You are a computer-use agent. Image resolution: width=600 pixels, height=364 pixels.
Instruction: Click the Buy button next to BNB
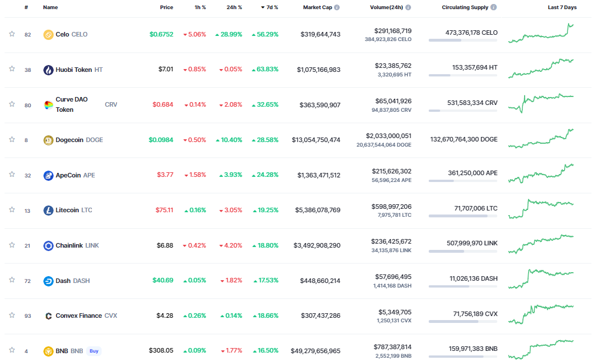[94, 351]
